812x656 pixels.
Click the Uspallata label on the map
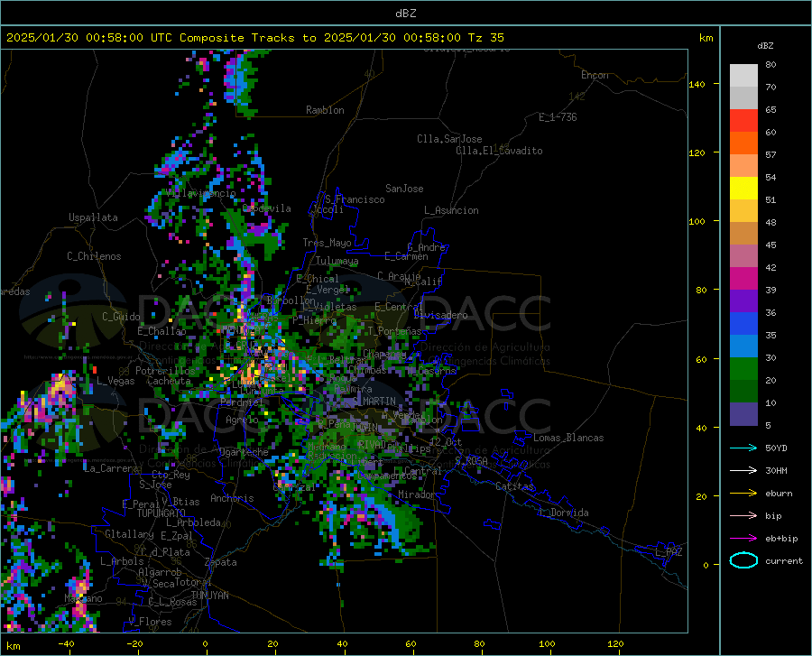[x=93, y=217]
